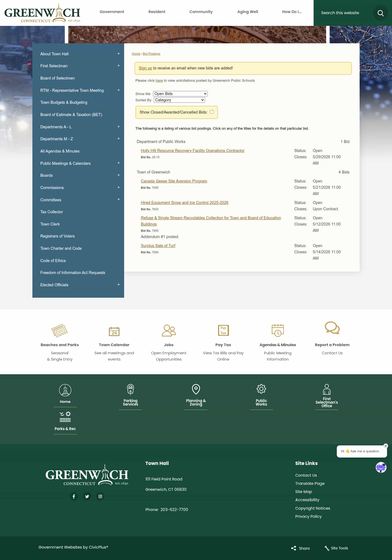This screenshot has height=560, width=392.
Task: Expand Departments A - L submenu
Action: pos(118,127)
